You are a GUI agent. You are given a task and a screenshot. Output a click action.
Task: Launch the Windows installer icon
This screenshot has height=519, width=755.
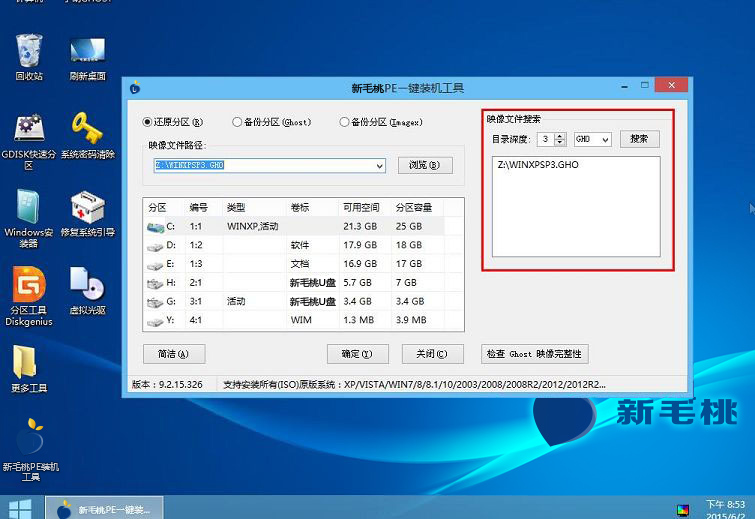tap(29, 219)
